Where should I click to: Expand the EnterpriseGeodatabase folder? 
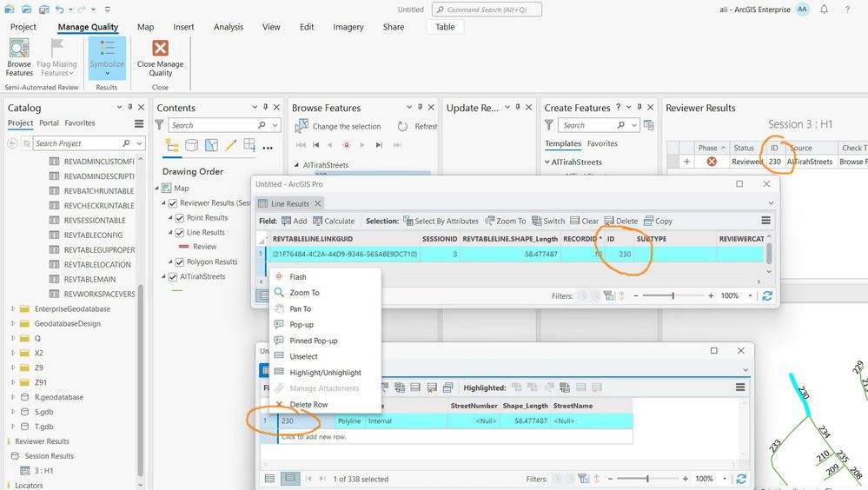pos(13,309)
